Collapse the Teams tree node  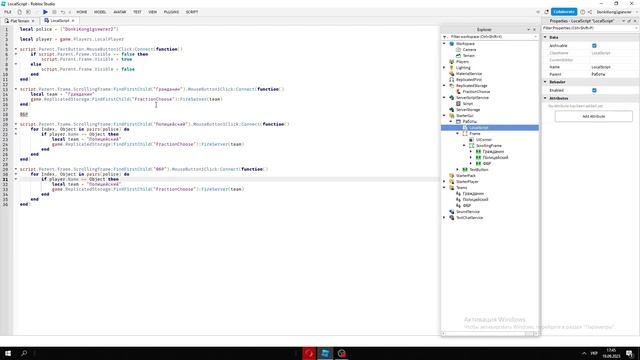(x=444, y=188)
